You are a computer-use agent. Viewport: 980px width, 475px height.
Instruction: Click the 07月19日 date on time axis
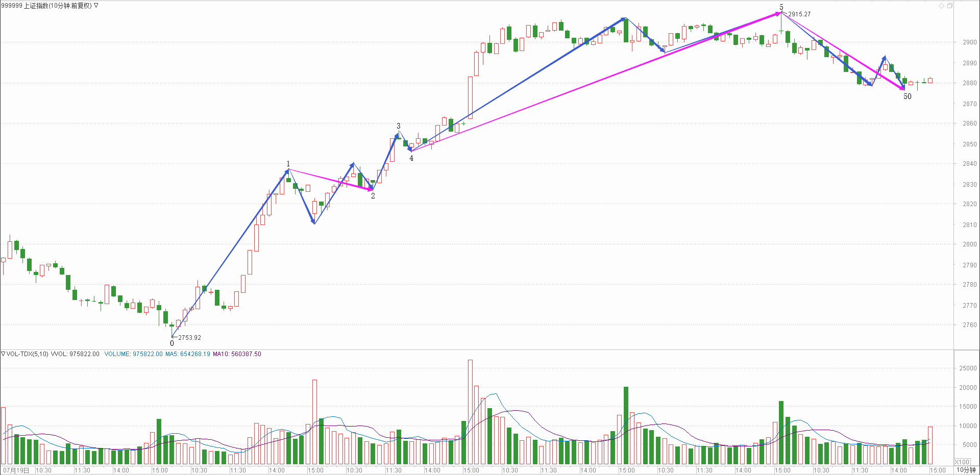point(16,470)
